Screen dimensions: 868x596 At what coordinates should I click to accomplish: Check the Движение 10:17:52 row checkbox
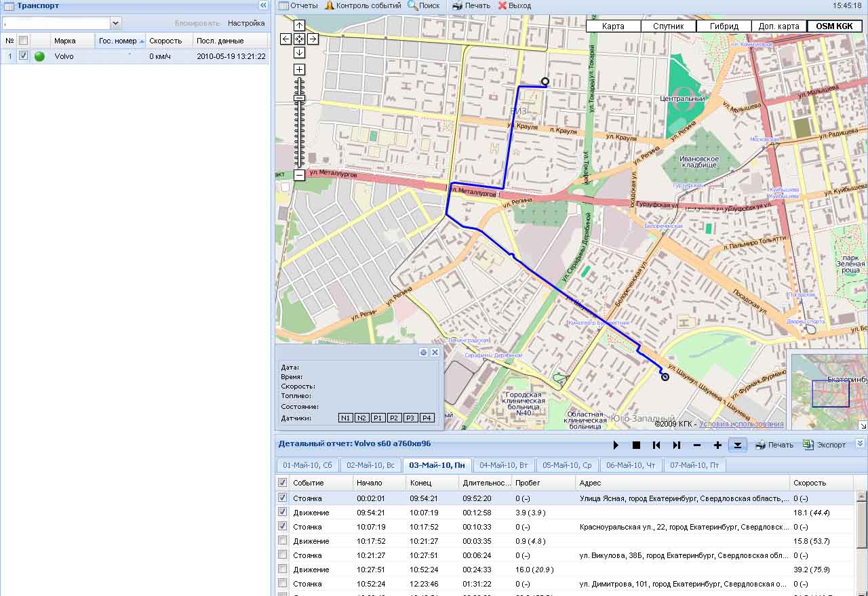[x=282, y=540]
